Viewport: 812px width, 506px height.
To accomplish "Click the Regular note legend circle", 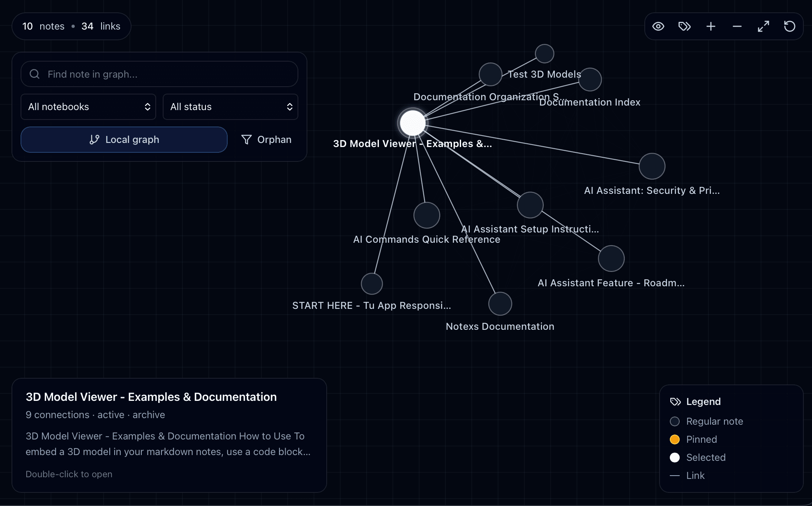I will [675, 421].
